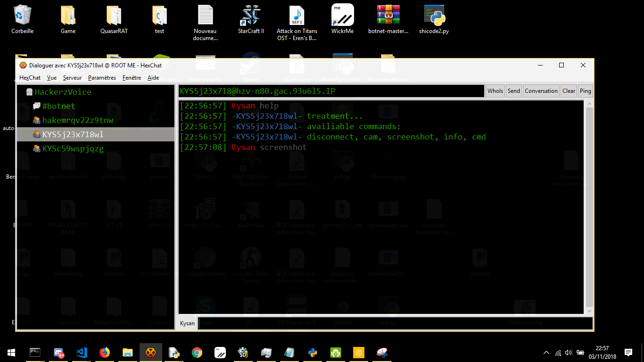Open Chrome from the taskbar
The image size is (644, 362).
coord(197,353)
